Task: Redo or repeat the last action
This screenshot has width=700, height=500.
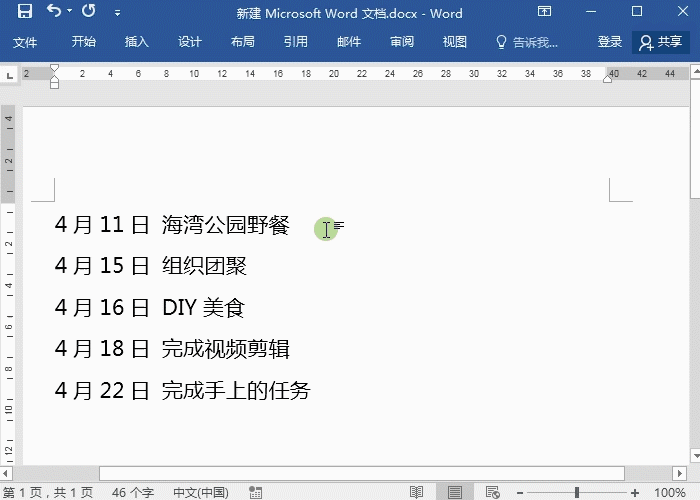Action: (89, 11)
